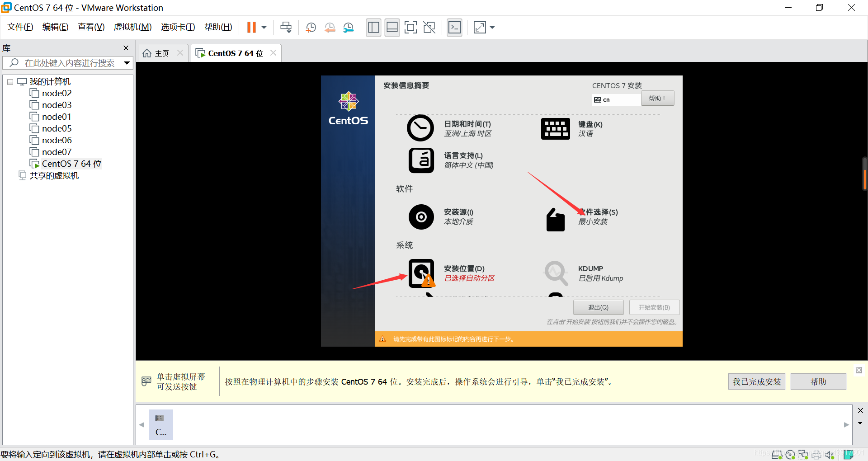Open the 文件(F) menu
The height and width of the screenshot is (461, 868).
pyautogui.click(x=20, y=27)
